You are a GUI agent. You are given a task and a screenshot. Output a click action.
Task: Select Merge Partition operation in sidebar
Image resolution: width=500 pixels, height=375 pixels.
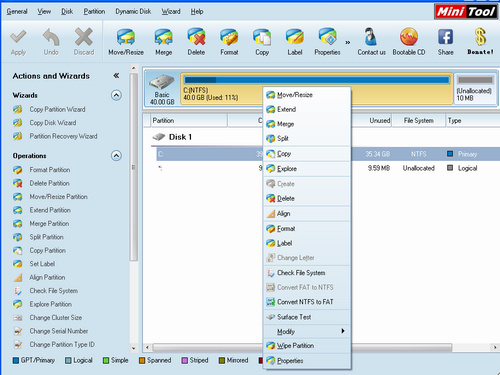[x=49, y=223]
